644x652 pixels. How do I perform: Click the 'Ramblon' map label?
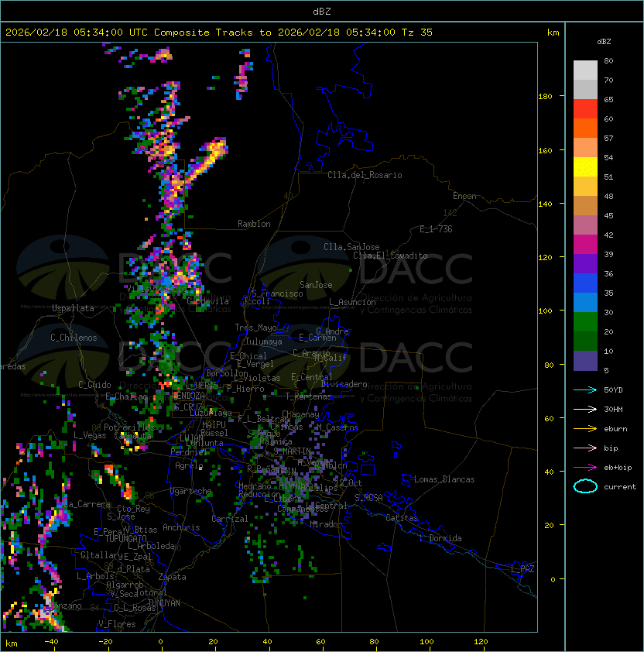(254, 224)
